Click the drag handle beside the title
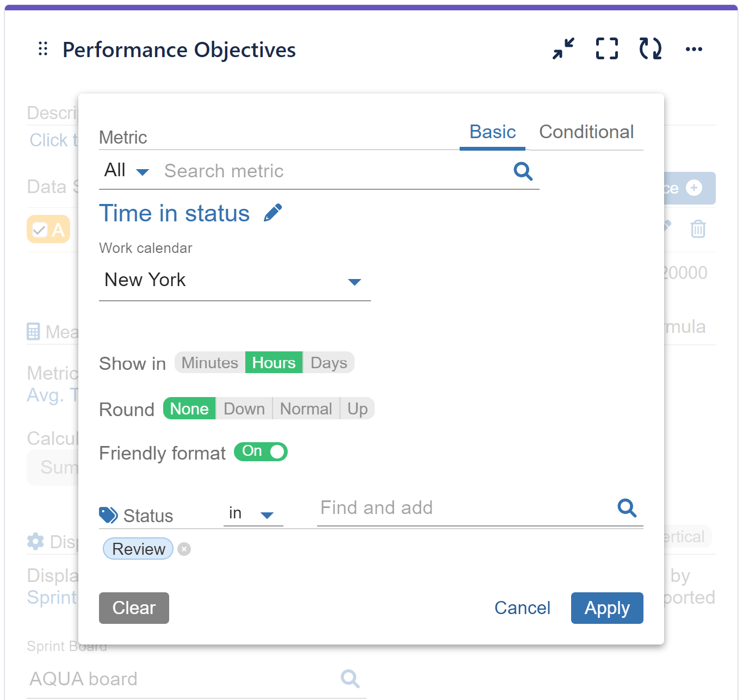This screenshot has height=700, width=743. [43, 49]
